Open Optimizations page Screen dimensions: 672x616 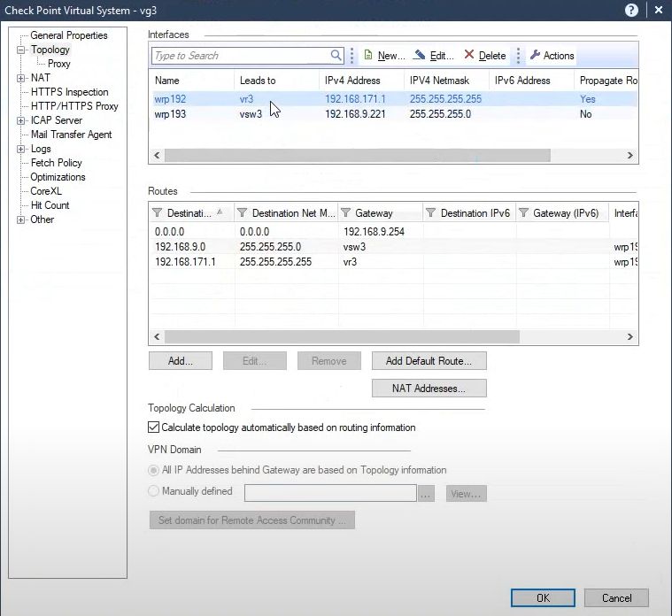click(x=58, y=177)
